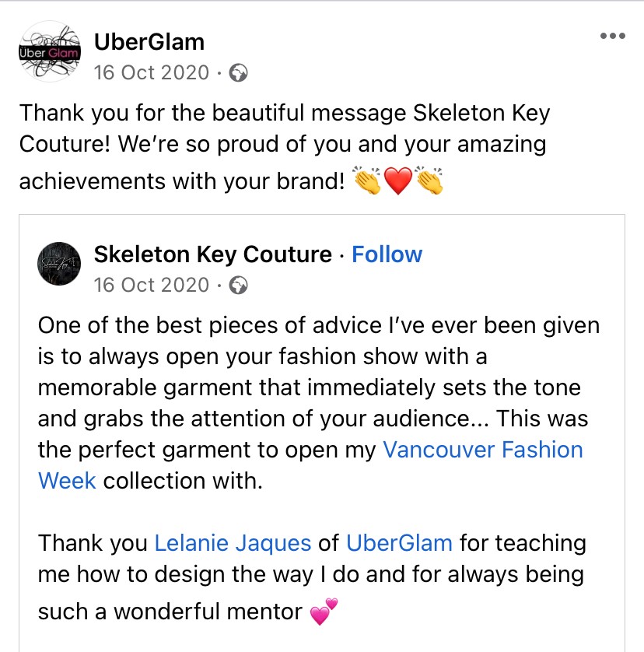Image resolution: width=644 pixels, height=652 pixels.
Task: Click the first clapping hands emoji
Action: (x=367, y=181)
